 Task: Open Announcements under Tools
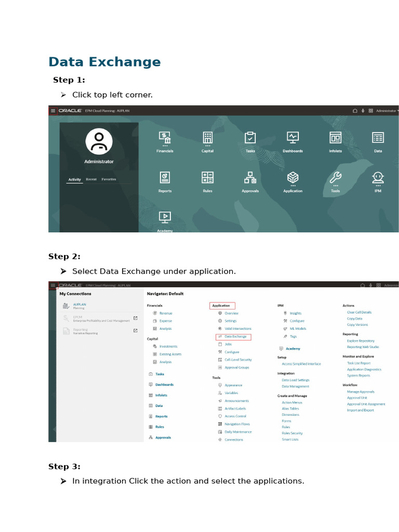coord(237,401)
